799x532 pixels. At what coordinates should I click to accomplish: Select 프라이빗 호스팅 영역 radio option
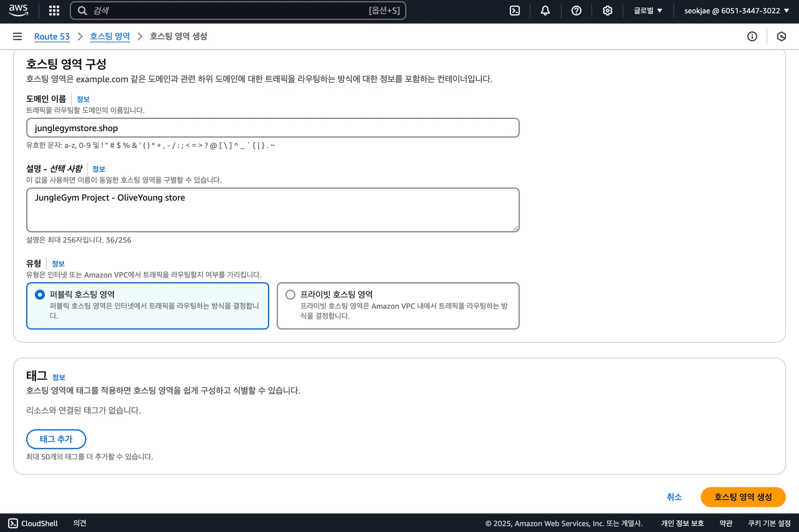coord(290,294)
